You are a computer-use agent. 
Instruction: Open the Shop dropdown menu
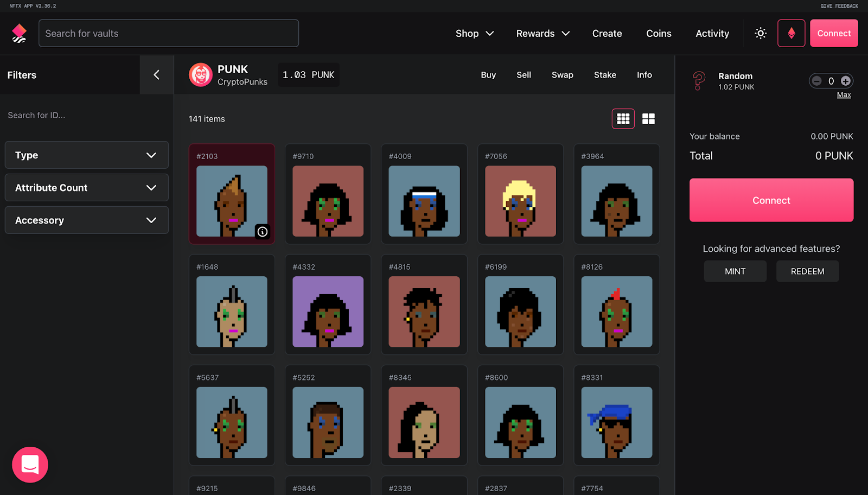coord(475,34)
